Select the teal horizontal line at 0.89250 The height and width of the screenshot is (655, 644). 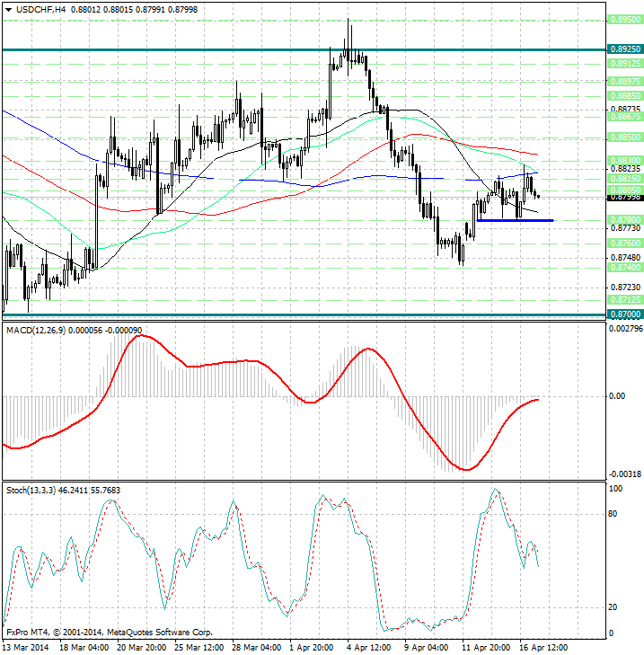pyautogui.click(x=269, y=49)
